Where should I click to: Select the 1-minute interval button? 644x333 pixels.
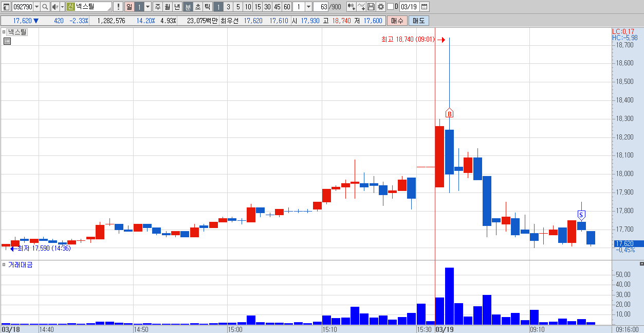click(x=218, y=7)
